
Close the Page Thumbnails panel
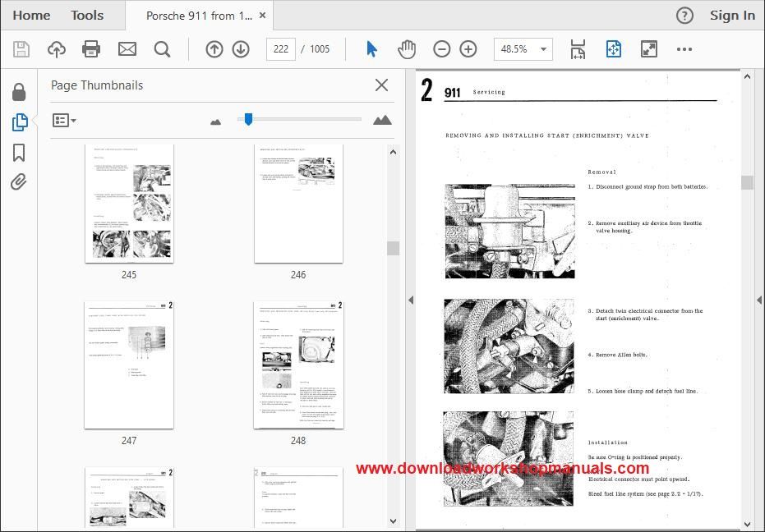coord(381,85)
